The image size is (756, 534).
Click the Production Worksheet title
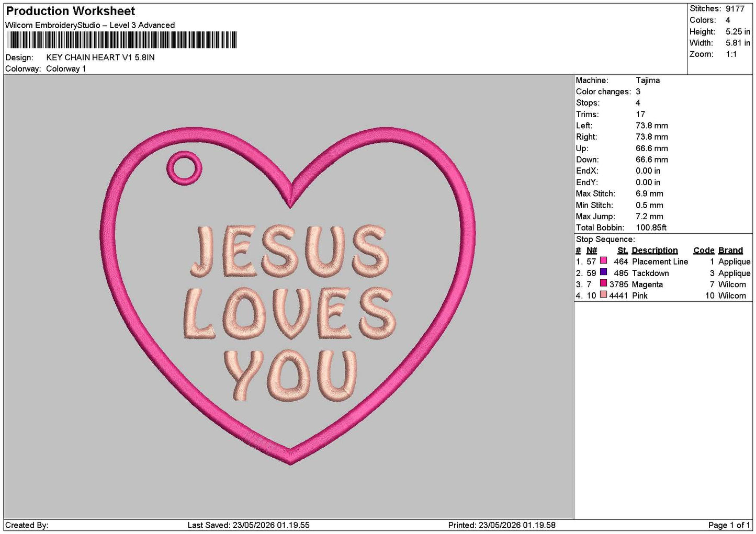(70, 11)
